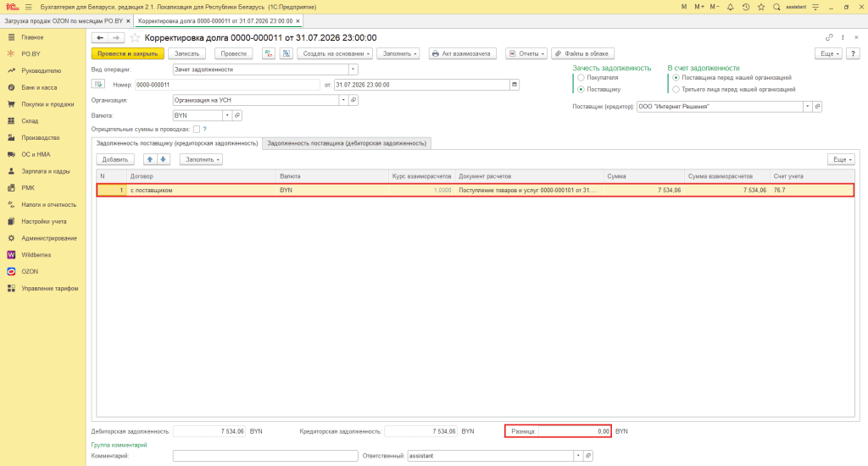The height and width of the screenshot is (466, 868).
Task: Open document structure icon next to Дт/Кт
Action: [x=287, y=53]
